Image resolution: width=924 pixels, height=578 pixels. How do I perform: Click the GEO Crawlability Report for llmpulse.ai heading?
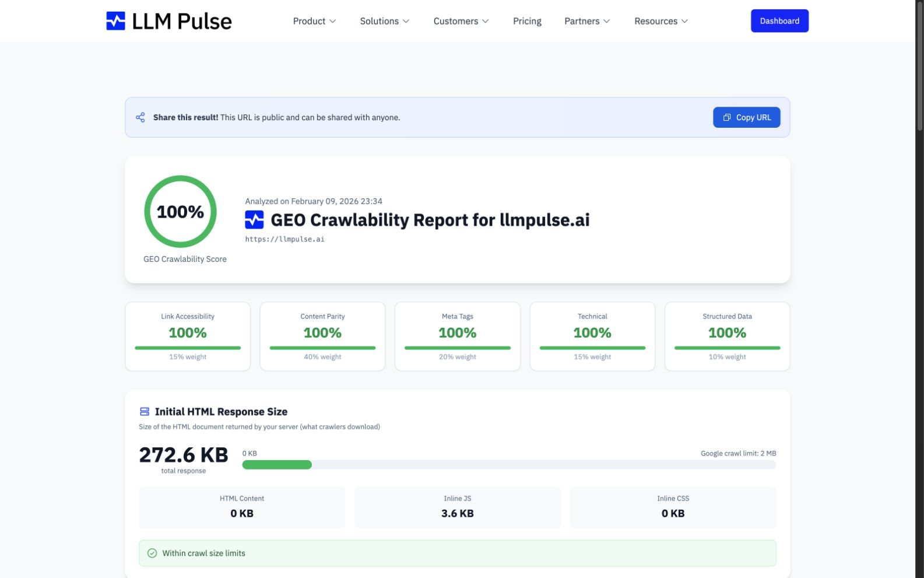pyautogui.click(x=430, y=220)
